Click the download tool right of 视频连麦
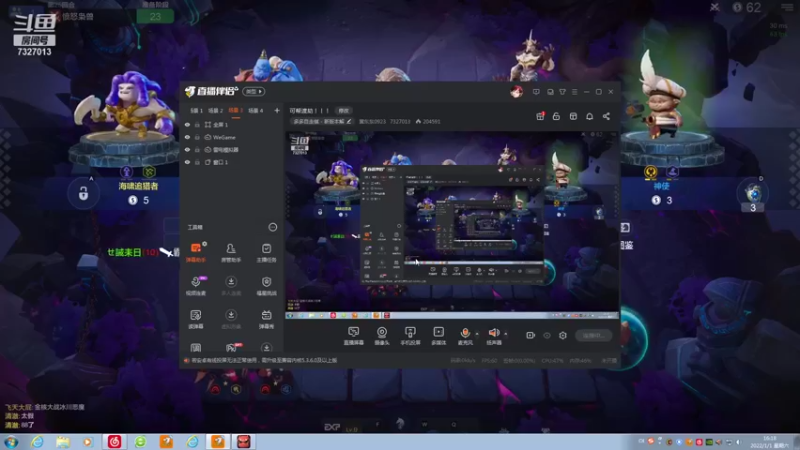 point(231,286)
